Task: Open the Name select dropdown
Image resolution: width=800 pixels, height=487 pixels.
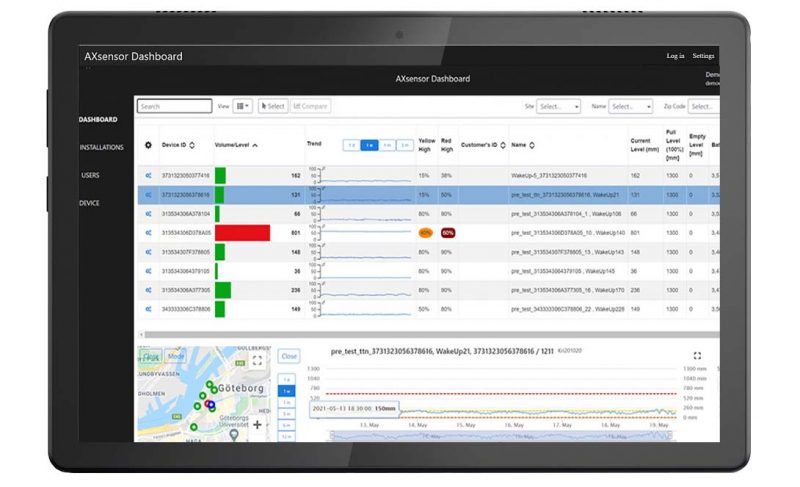Action: [x=630, y=107]
